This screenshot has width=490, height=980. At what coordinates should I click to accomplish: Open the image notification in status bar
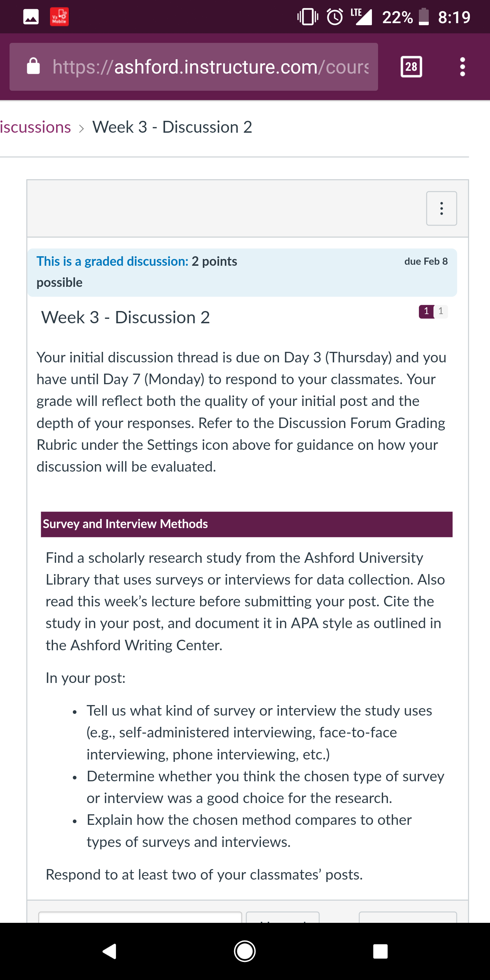point(31,17)
